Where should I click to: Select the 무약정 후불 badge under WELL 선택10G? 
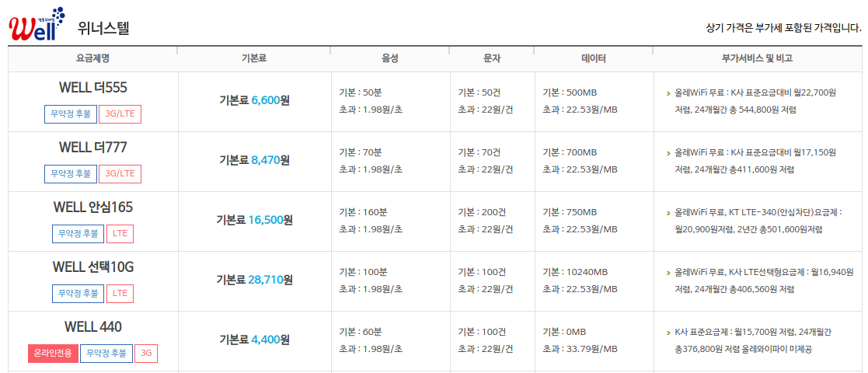[x=78, y=293]
